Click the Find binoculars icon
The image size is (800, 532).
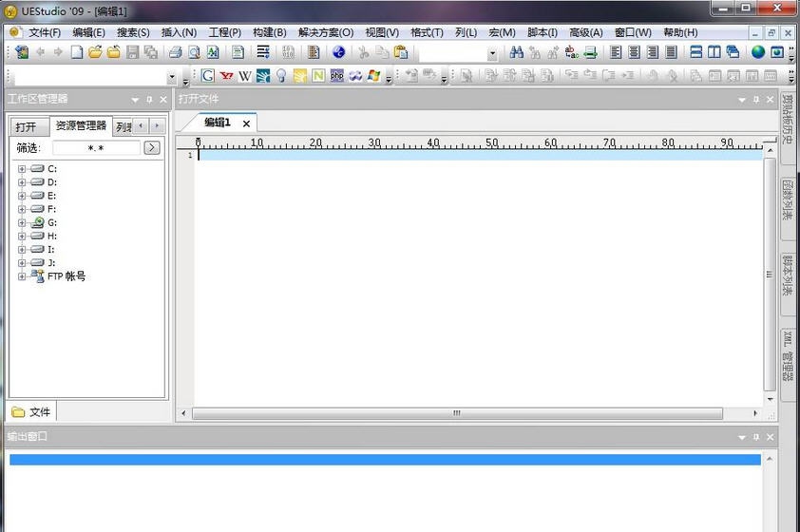tap(516, 52)
